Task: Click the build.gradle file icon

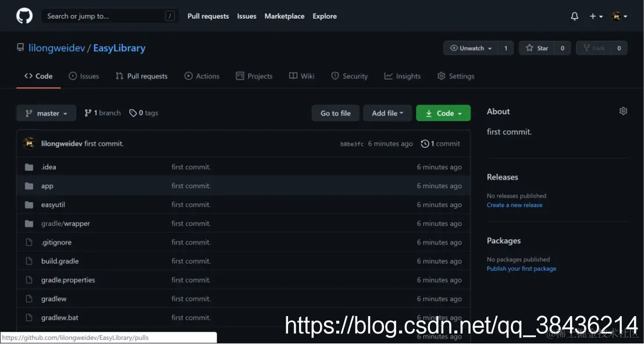Action: tap(29, 261)
